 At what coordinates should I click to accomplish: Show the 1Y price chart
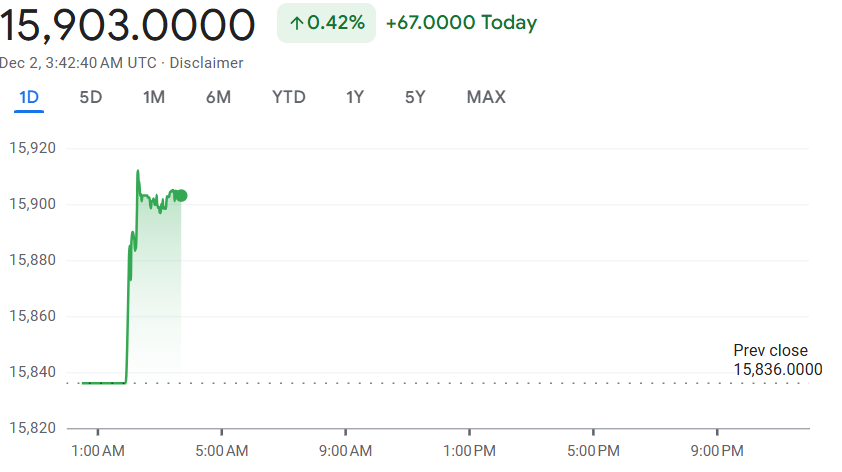pyautogui.click(x=354, y=97)
